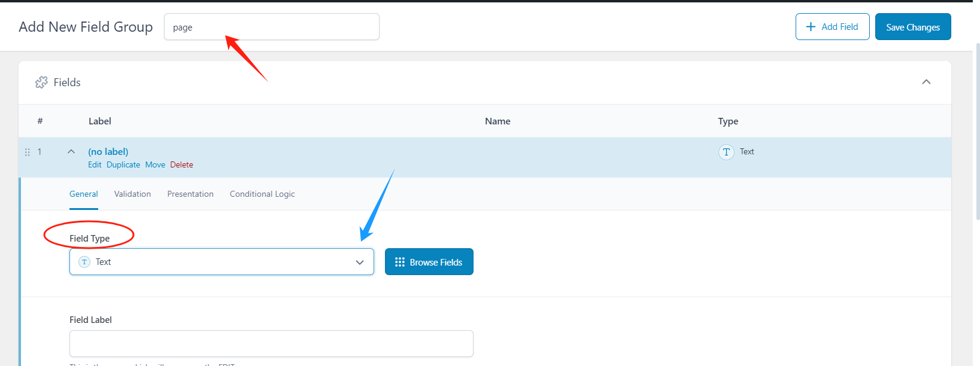Click the plus icon on Add Field
Screen dimensions: 980x366
coord(811,27)
